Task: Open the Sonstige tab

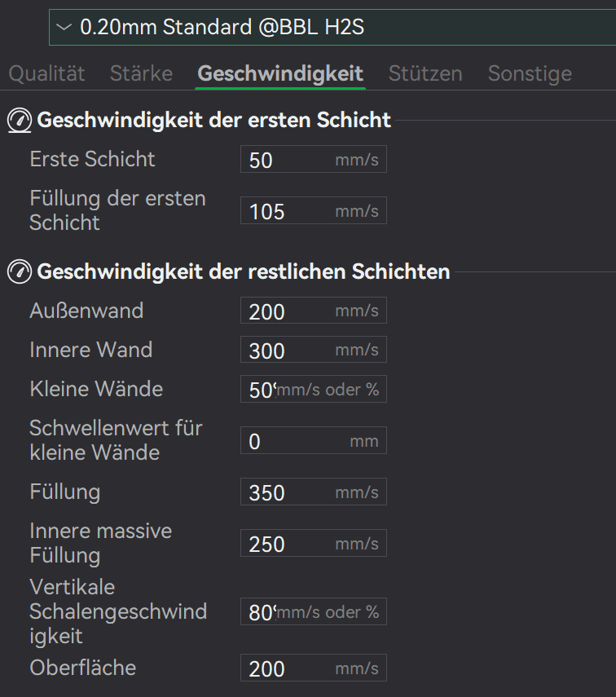Action: coord(530,73)
